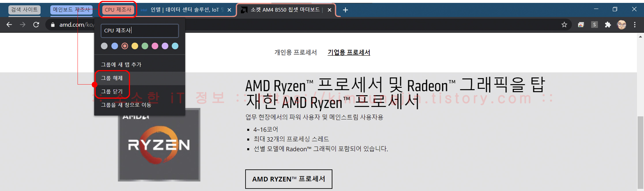Toggle the '메인보드 제조사' tab group
The image size is (644, 191).
(x=71, y=10)
